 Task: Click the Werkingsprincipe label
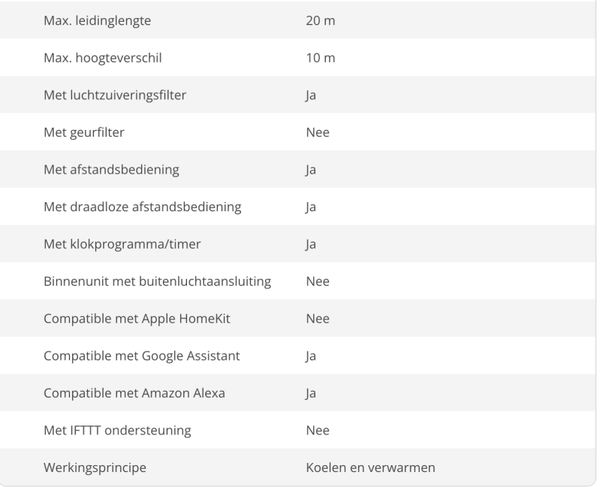click(x=95, y=468)
